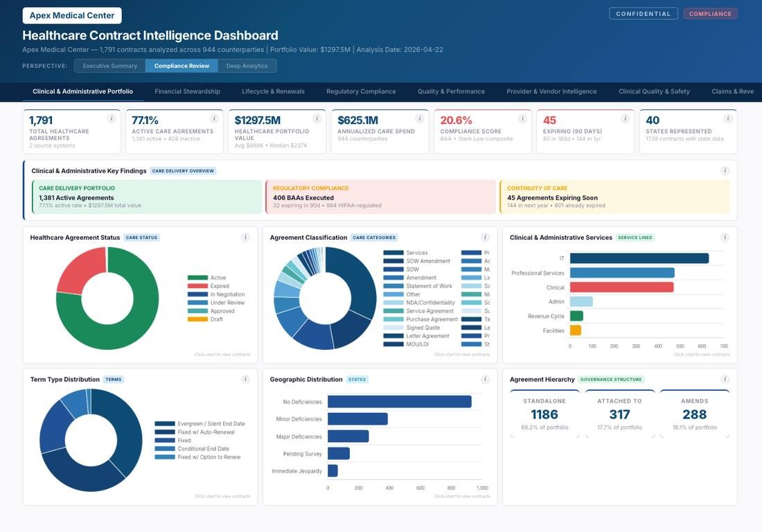The image size is (762, 532).
Task: Switch to Provider & Vendor Intelligence tab
Action: (x=551, y=91)
